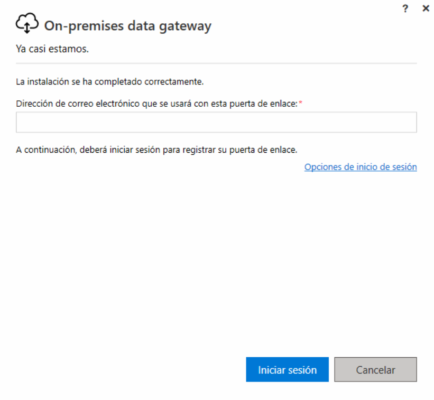Click the word gateway in the header

click(185, 27)
